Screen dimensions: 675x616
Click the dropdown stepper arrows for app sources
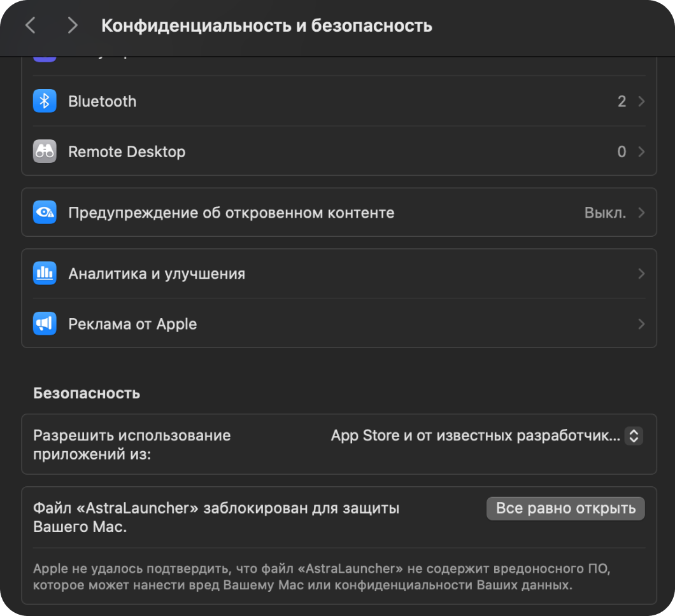(x=634, y=436)
